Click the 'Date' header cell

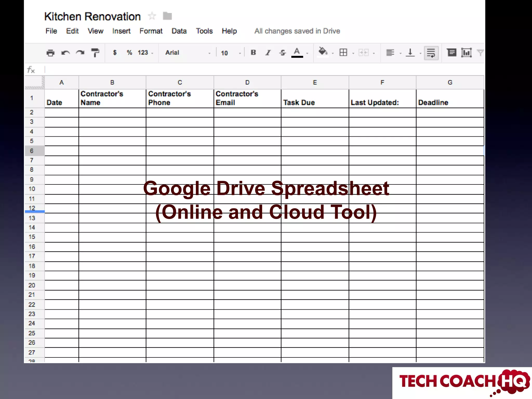pos(62,98)
